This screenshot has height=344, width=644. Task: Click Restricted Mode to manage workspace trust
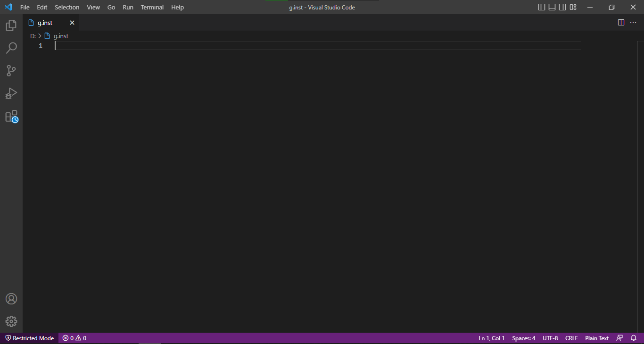click(29, 338)
